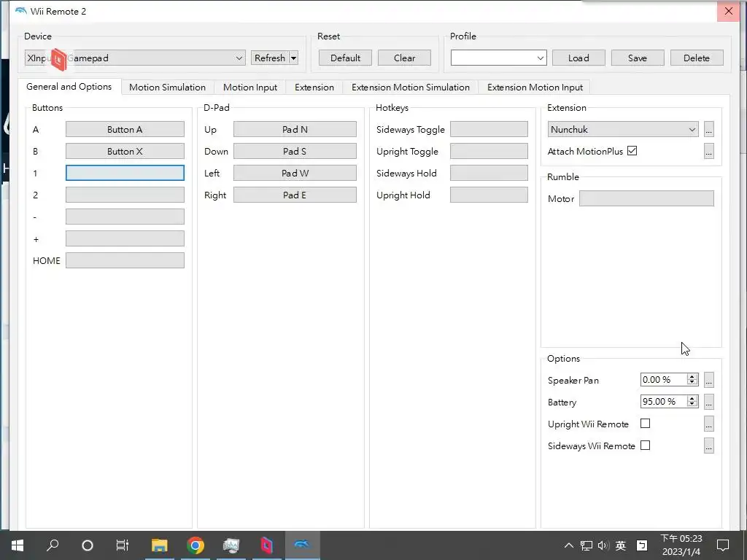Launch Chrome from taskbar

196,545
